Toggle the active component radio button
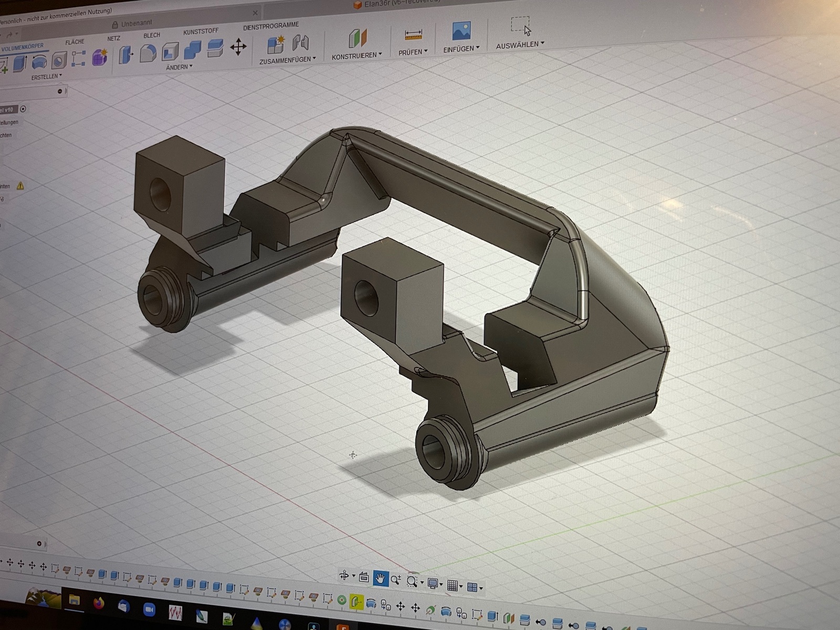This screenshot has height=630, width=840. [23, 109]
